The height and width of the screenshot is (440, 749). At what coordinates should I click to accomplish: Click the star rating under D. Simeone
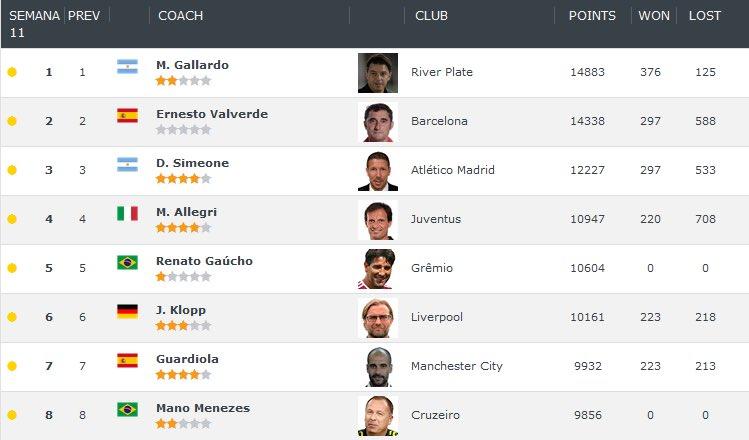[183, 179]
